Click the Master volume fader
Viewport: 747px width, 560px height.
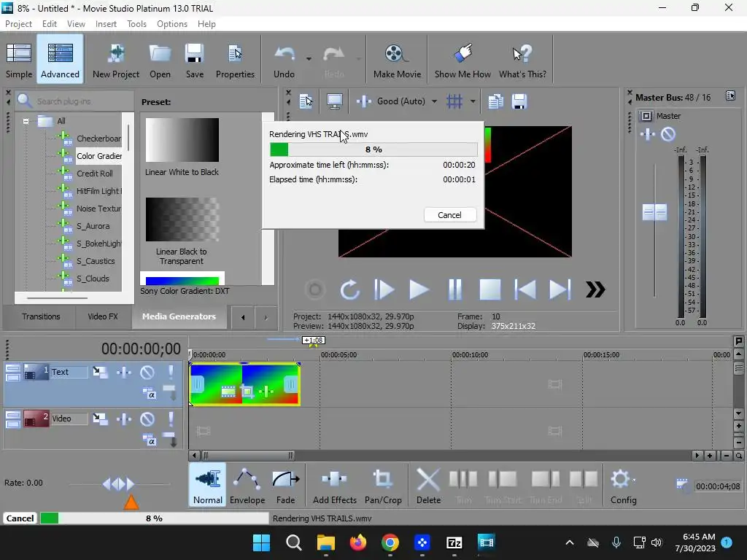(x=654, y=212)
